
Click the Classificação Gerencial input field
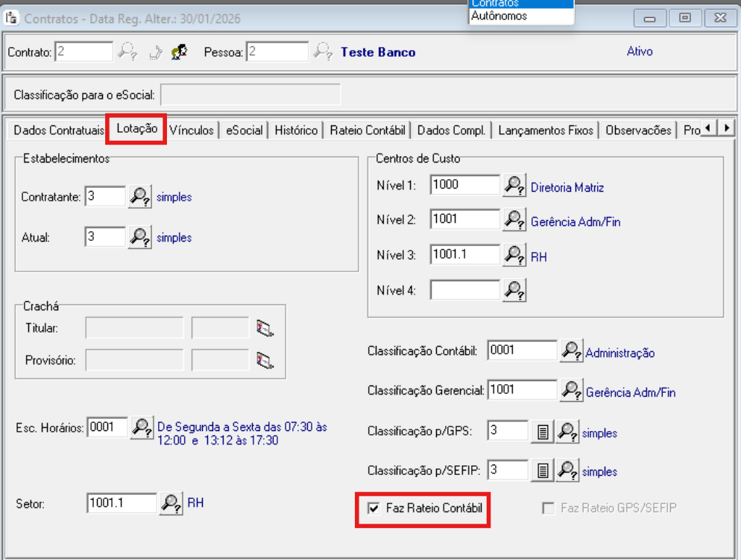(x=522, y=389)
